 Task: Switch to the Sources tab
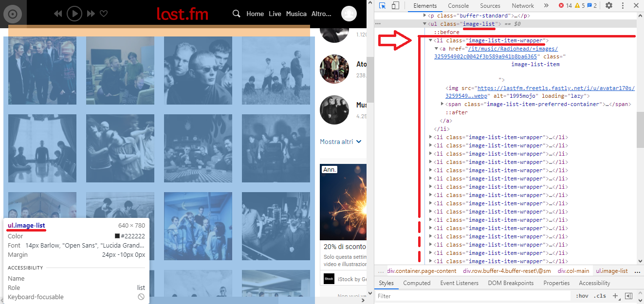(490, 6)
